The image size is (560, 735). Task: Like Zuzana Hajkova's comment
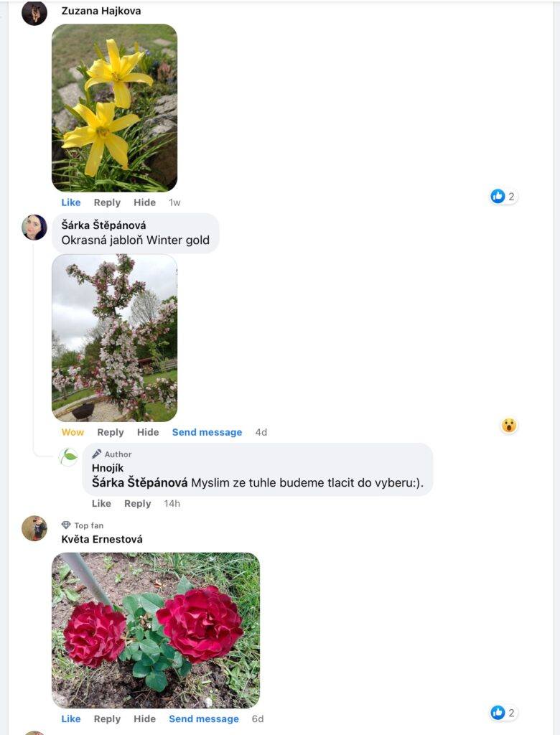(x=71, y=202)
